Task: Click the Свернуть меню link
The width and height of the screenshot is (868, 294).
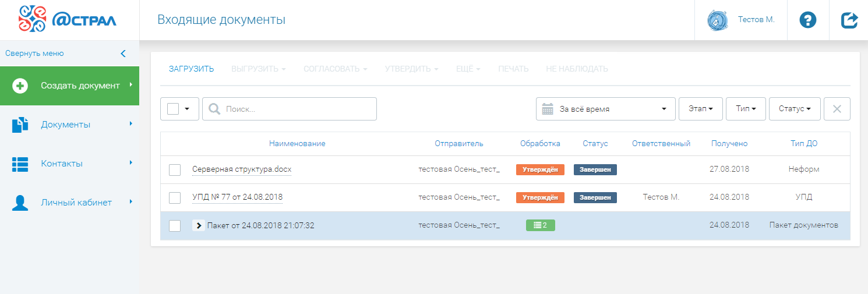Action: point(34,54)
